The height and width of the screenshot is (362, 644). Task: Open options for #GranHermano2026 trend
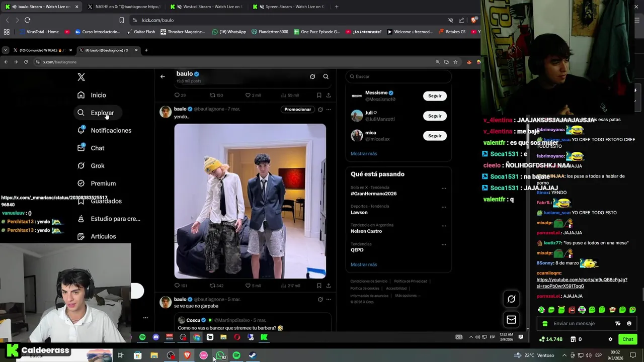point(444,188)
